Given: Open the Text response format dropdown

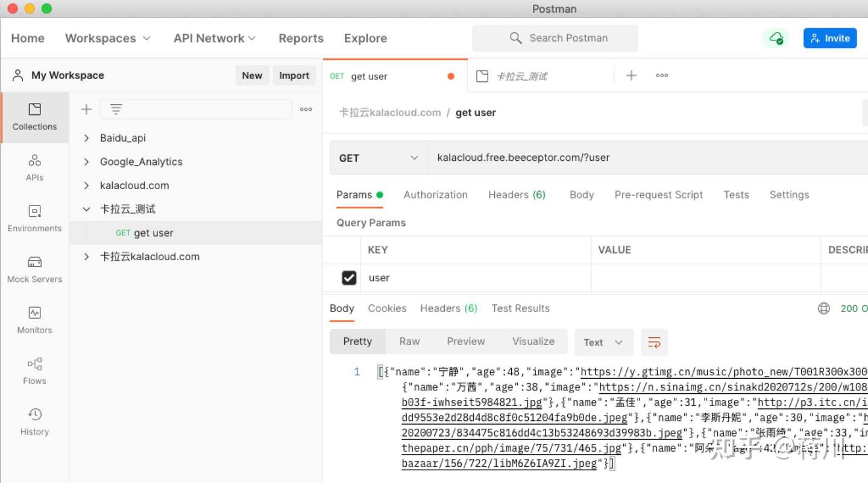Looking at the screenshot, I should 603,342.
